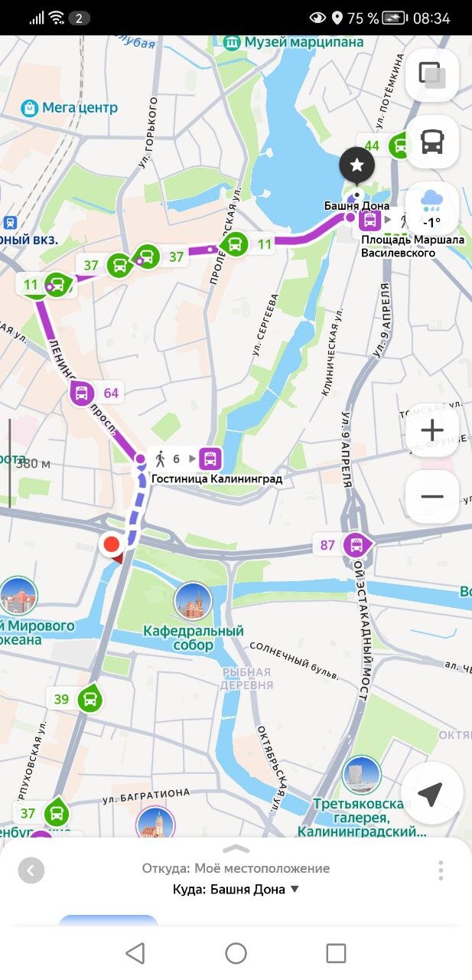This screenshot has width=472, height=980.
Task: Center map on my location arrow
Action: pyautogui.click(x=432, y=793)
